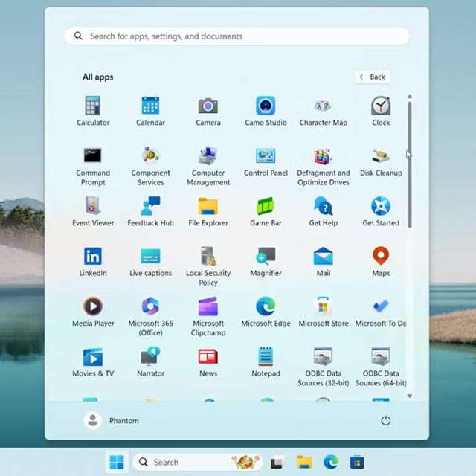Image resolution: width=476 pixels, height=476 pixels.
Task: Open Live captions
Action: pyautogui.click(x=150, y=262)
